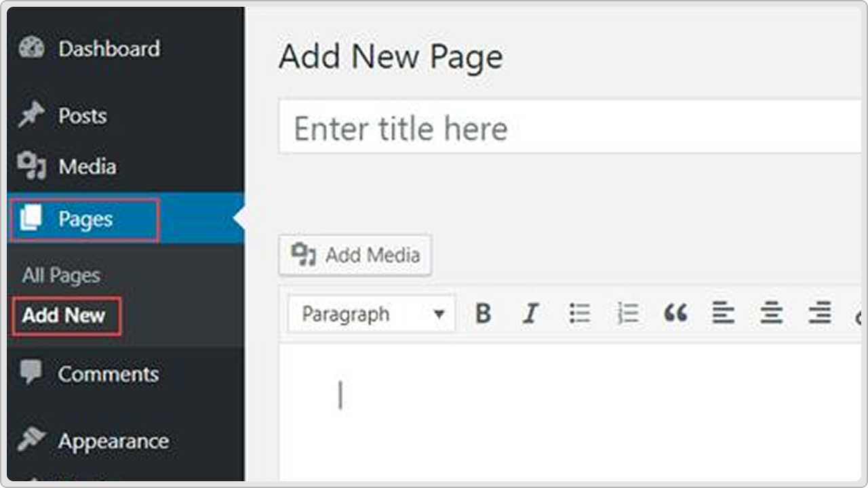Right-align the text
This screenshot has height=488, width=868.
[820, 313]
